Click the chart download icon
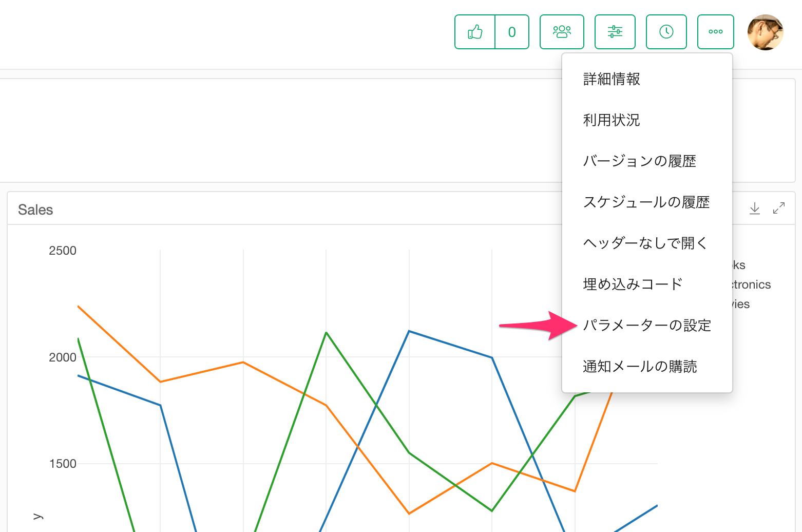 [x=755, y=208]
